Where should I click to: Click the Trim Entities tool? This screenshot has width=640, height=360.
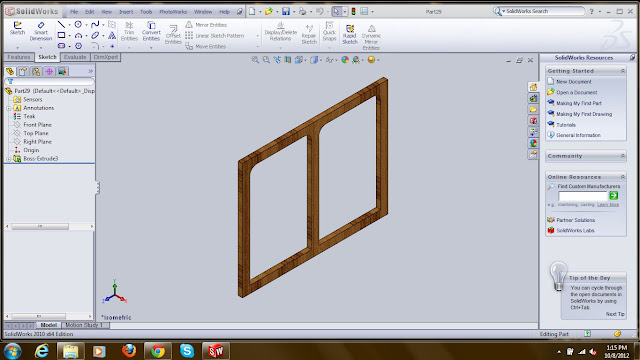(x=129, y=31)
